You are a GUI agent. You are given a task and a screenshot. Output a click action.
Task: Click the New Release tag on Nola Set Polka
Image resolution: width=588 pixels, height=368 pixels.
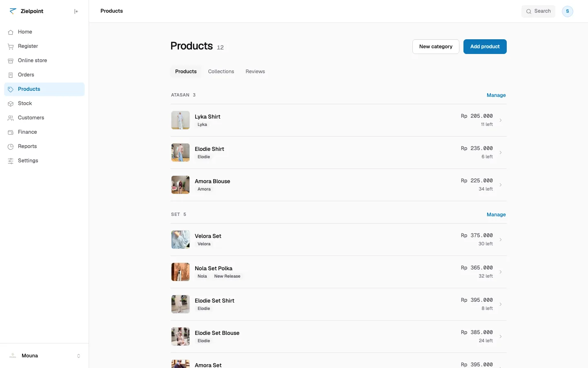[227, 276]
